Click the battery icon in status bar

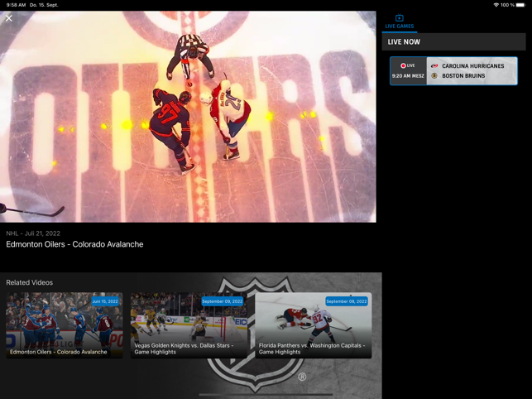pyautogui.click(x=520, y=5)
